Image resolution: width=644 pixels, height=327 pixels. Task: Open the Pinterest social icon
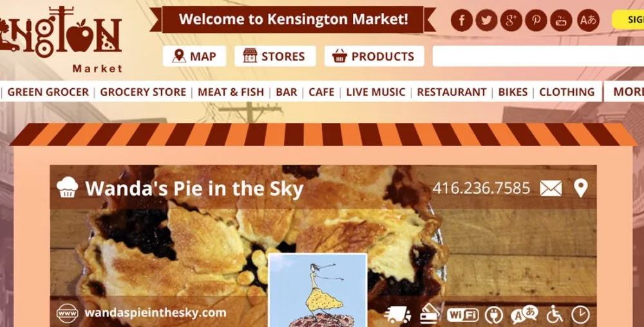(536, 21)
